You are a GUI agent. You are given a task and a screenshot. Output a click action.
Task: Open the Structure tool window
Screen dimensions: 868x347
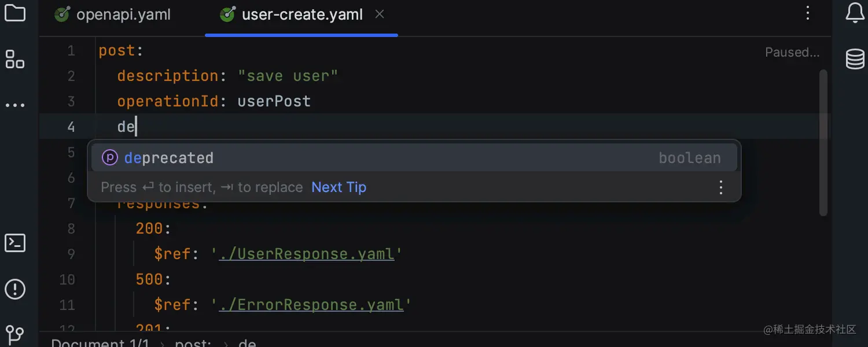(14, 60)
